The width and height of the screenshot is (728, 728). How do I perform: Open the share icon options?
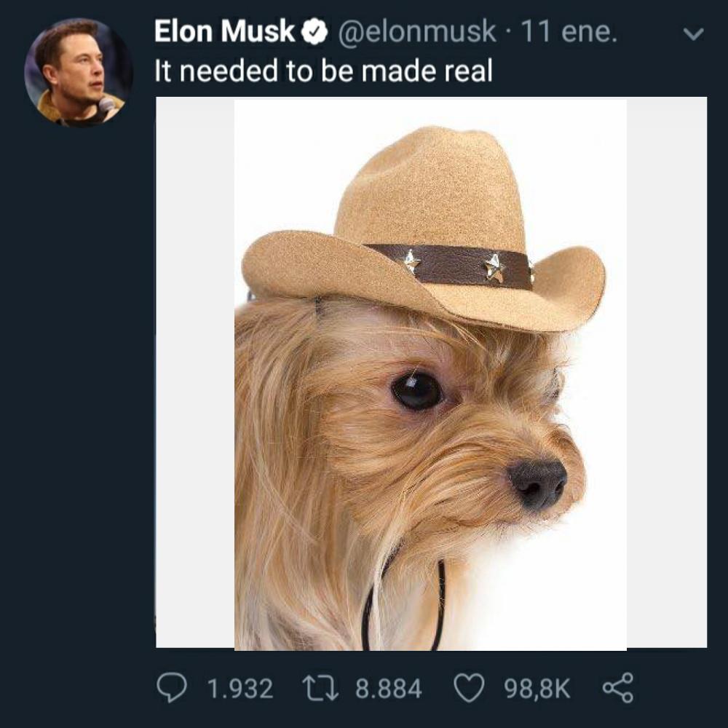(x=618, y=688)
